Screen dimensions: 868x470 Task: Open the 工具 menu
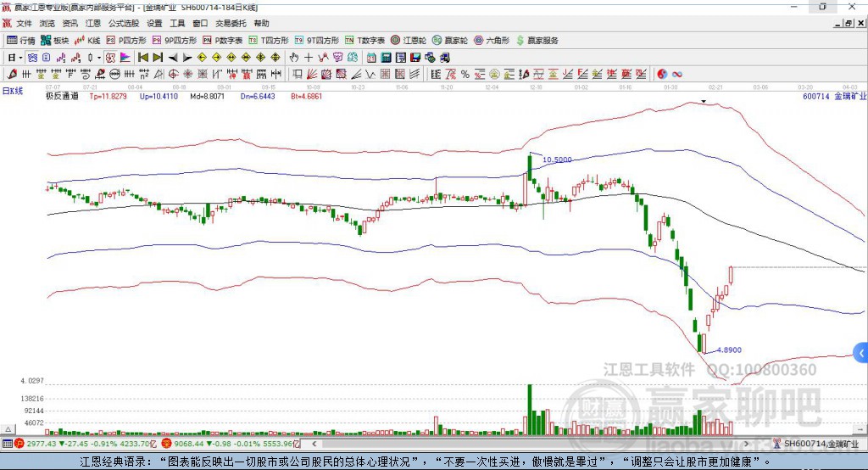tap(177, 23)
